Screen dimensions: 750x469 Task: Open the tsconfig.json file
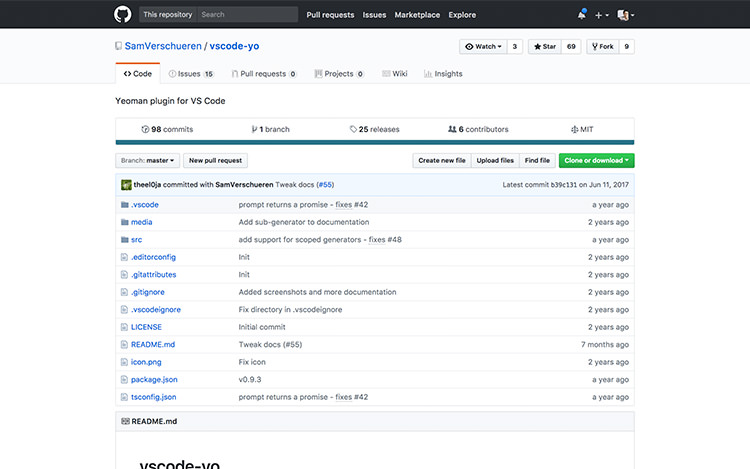coord(154,397)
